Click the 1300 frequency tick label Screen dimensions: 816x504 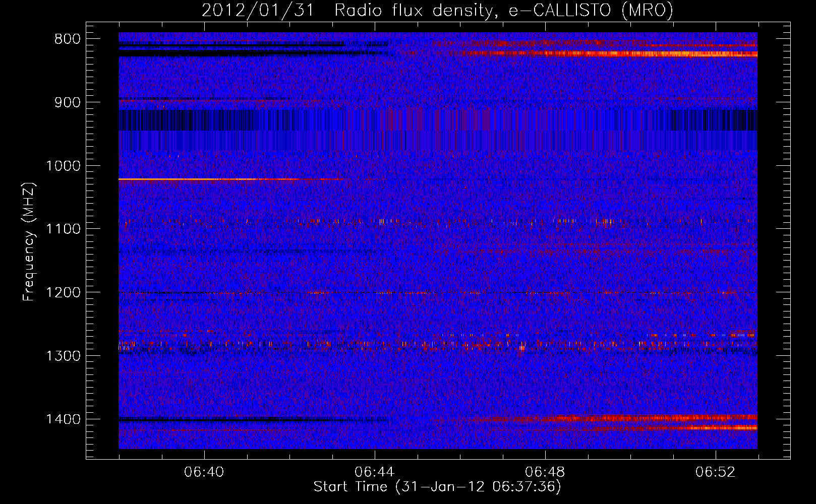(64, 356)
